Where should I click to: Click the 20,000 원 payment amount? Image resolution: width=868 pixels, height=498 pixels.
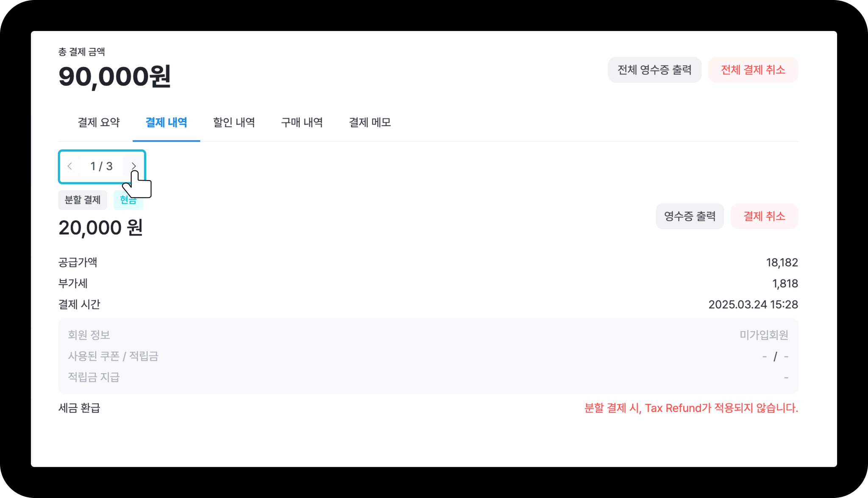(101, 228)
